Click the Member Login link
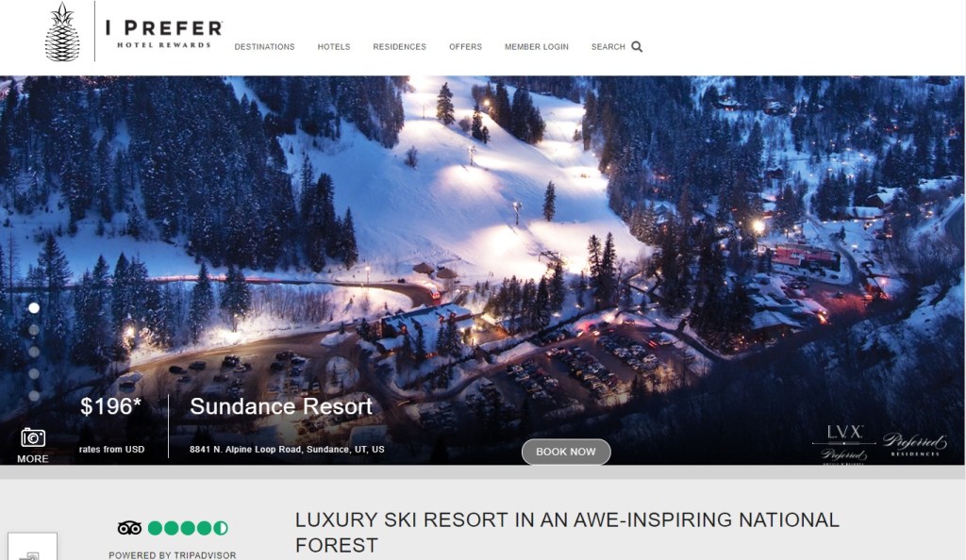This screenshot has width=966, height=560. [x=537, y=47]
